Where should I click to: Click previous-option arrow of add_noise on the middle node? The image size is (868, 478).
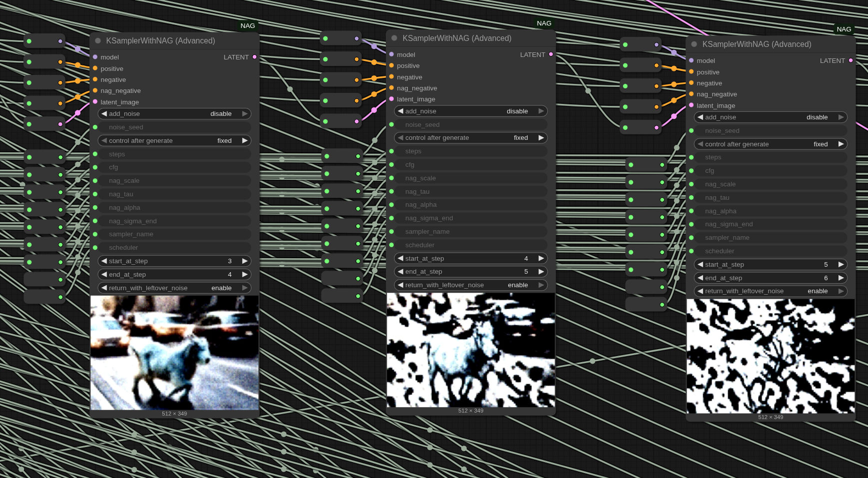[x=400, y=111]
